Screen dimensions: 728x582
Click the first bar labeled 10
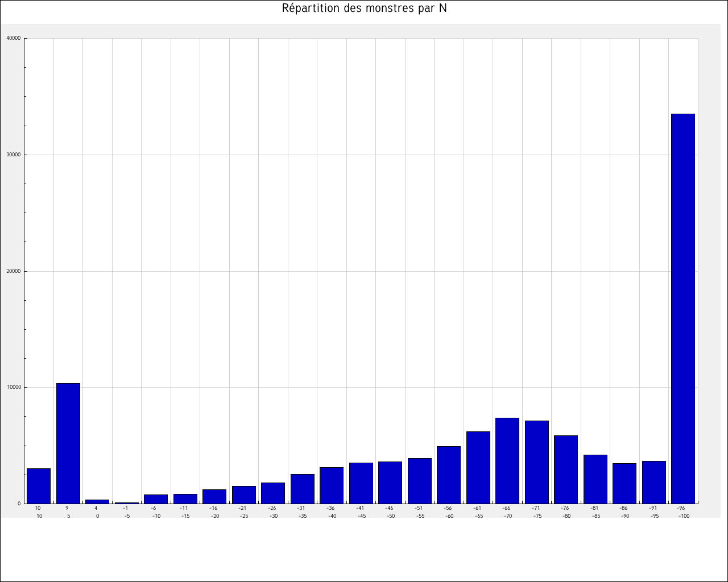[39, 486]
